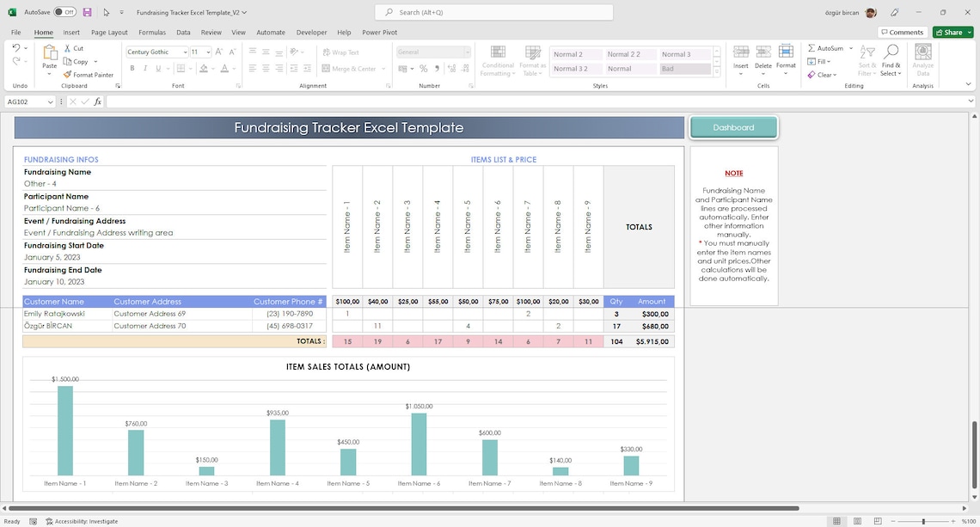The width and height of the screenshot is (980, 527).
Task: Toggle Wrap Text
Action: 340,52
